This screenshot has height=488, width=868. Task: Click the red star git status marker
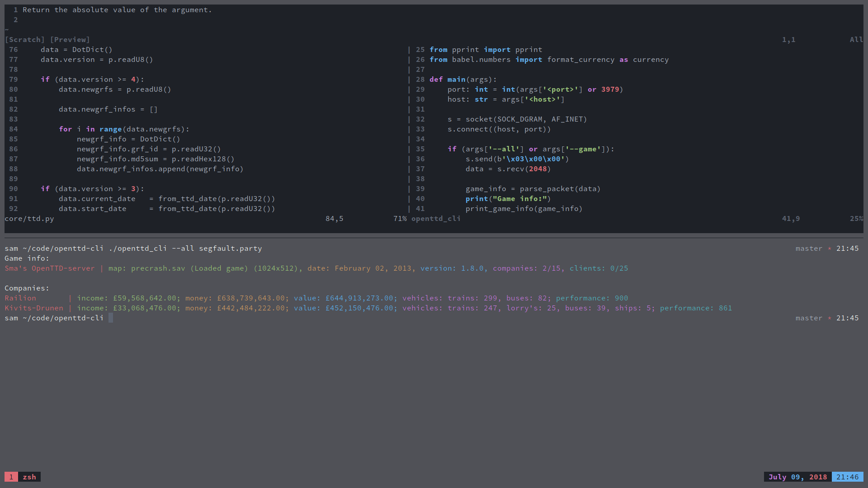click(x=830, y=249)
